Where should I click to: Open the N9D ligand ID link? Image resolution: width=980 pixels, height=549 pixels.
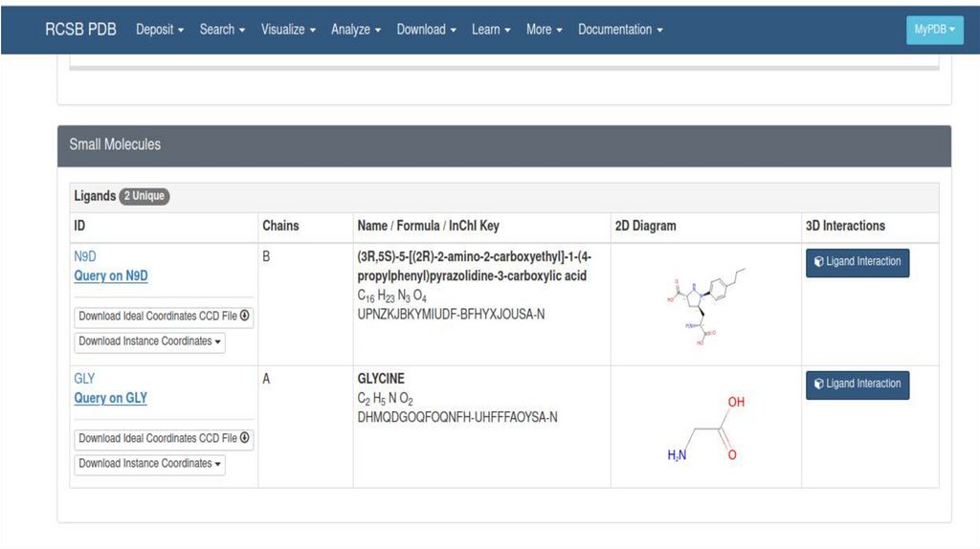coord(85,256)
